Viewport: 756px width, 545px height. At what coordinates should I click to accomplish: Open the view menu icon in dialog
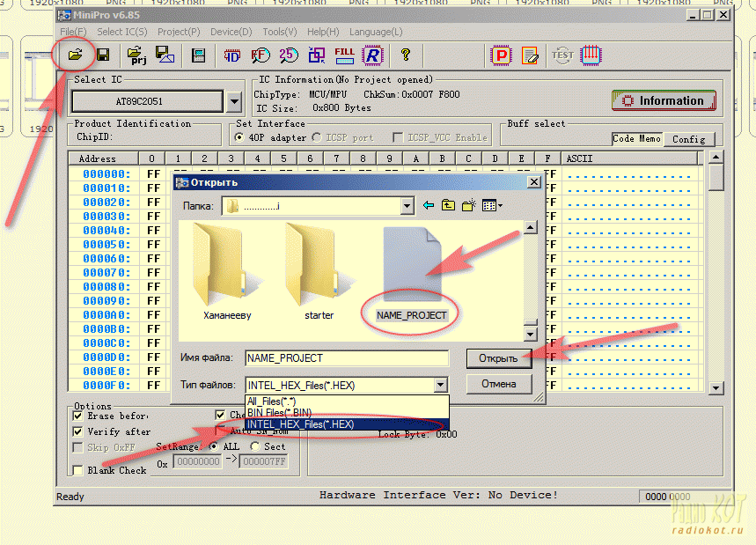(x=492, y=205)
